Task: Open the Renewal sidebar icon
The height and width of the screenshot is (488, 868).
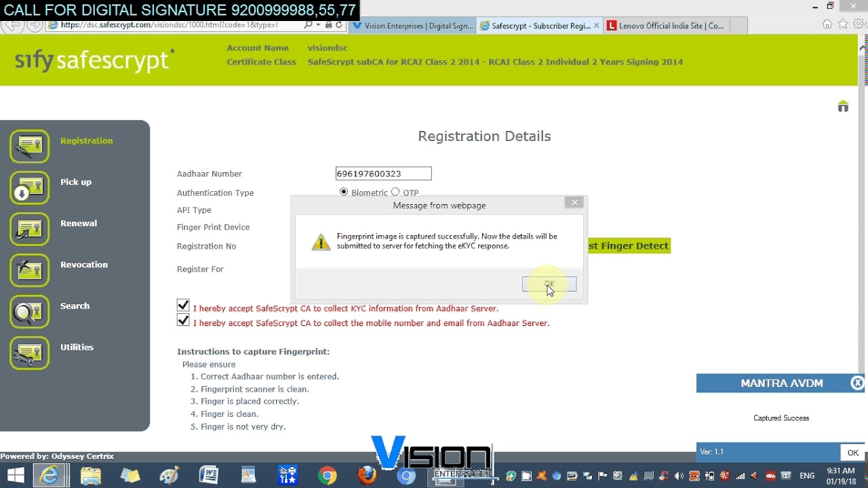Action: [x=29, y=228]
